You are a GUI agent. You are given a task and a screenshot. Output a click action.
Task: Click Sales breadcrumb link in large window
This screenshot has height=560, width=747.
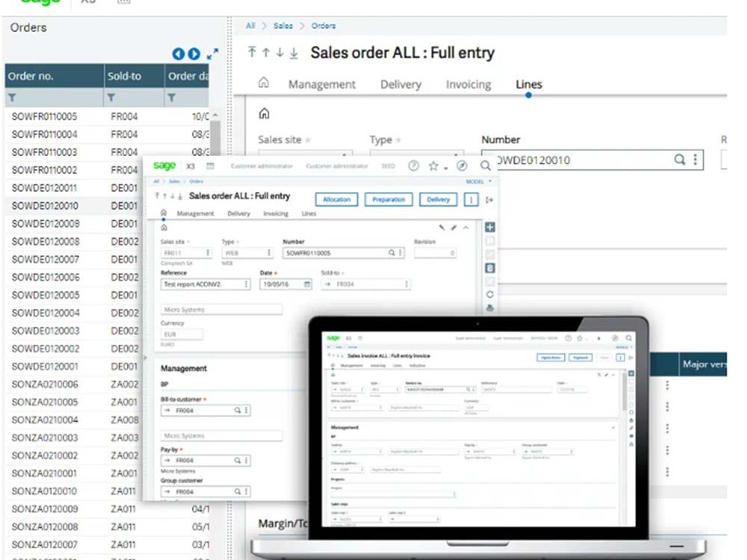click(283, 25)
